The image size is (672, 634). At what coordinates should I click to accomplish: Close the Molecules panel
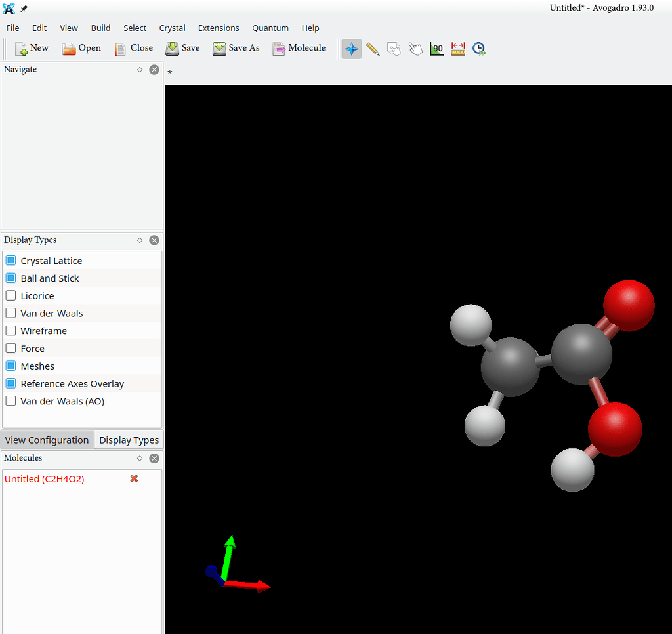(154, 458)
